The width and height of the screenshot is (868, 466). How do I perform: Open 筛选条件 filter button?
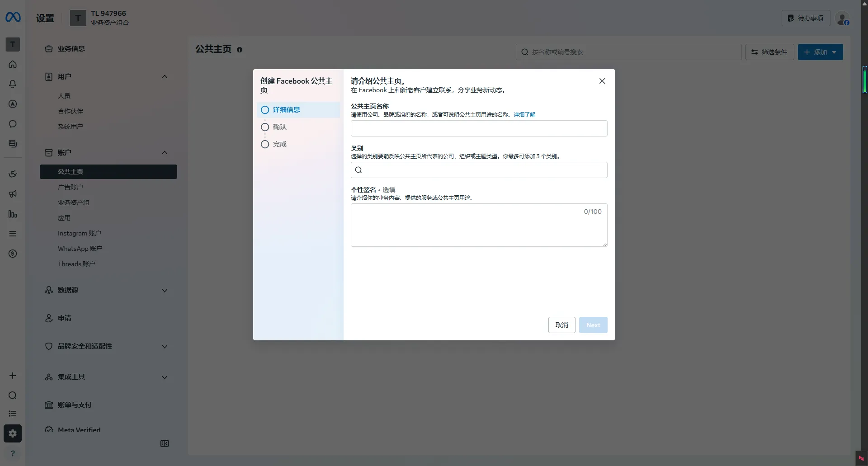point(769,52)
